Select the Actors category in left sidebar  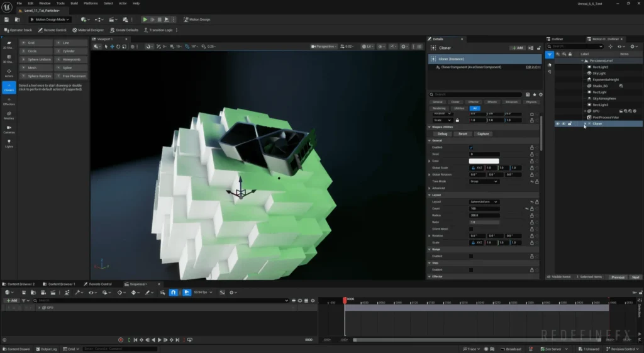click(9, 73)
